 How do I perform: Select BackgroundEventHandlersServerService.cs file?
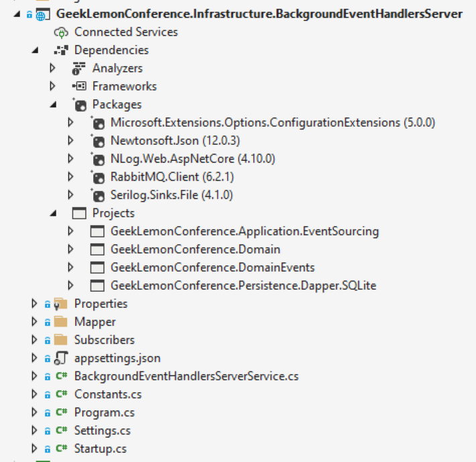[186, 376]
